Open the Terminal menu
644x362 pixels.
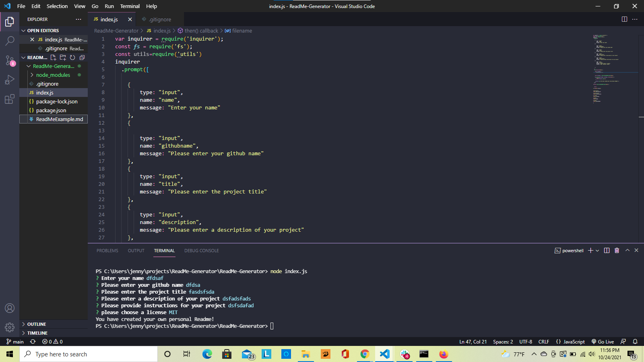[x=130, y=6]
